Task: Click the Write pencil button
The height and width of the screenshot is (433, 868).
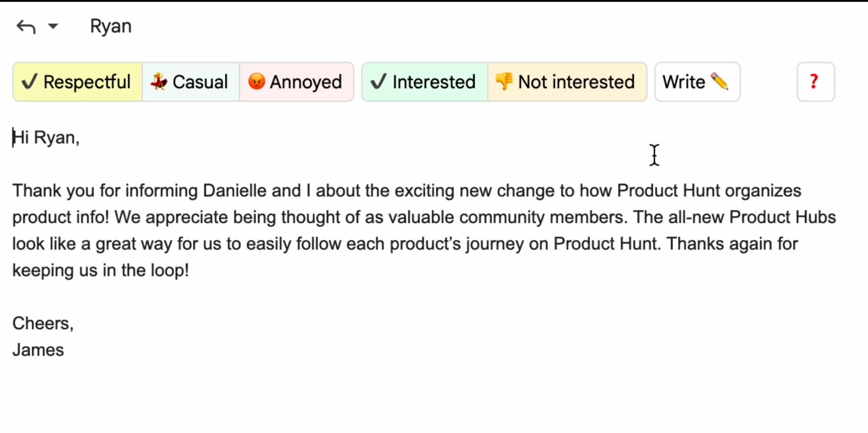Action: tap(697, 82)
